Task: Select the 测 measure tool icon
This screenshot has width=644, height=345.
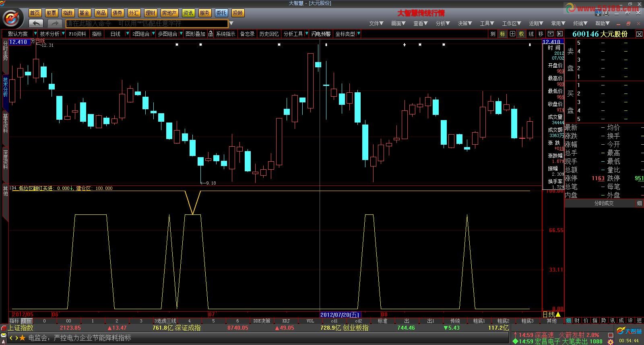Action: coord(493,34)
